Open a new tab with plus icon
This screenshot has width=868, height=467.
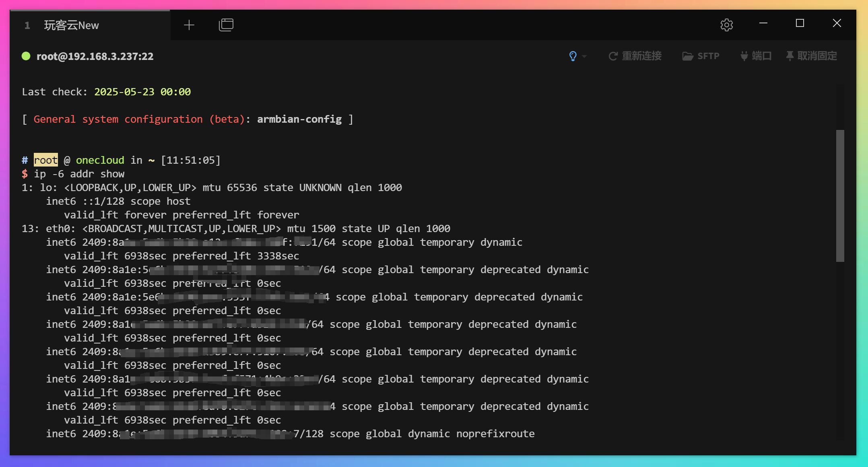(189, 25)
